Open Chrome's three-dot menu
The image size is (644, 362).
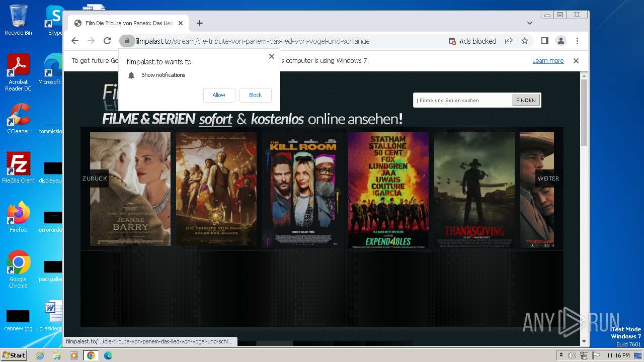coord(577,41)
